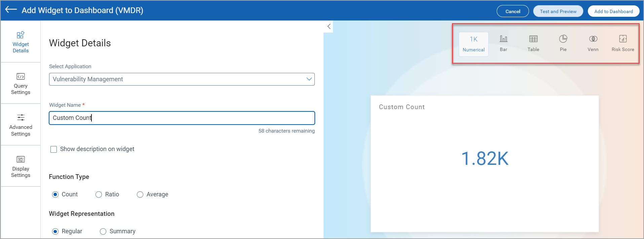Click the Custom Count preview title
The image size is (644, 239).
402,107
